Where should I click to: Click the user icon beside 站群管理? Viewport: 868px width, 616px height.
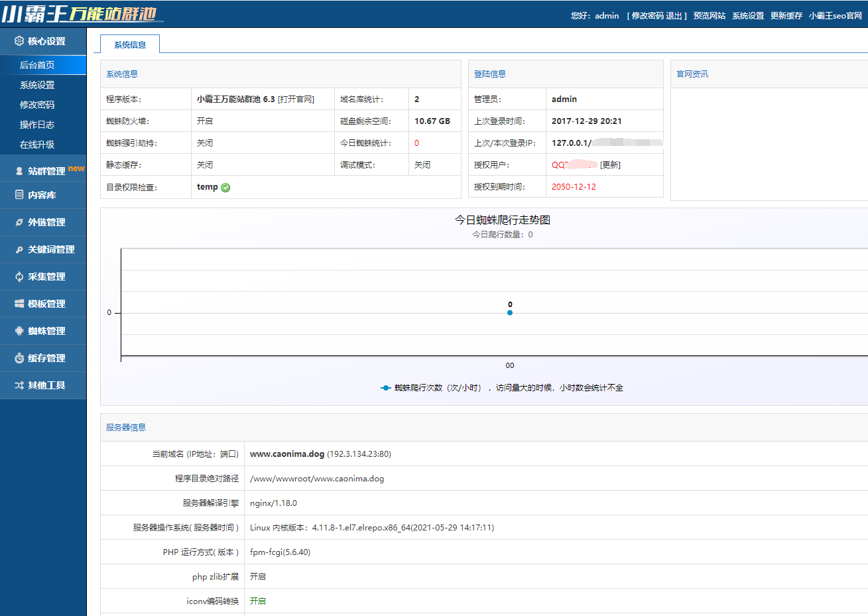click(x=19, y=171)
